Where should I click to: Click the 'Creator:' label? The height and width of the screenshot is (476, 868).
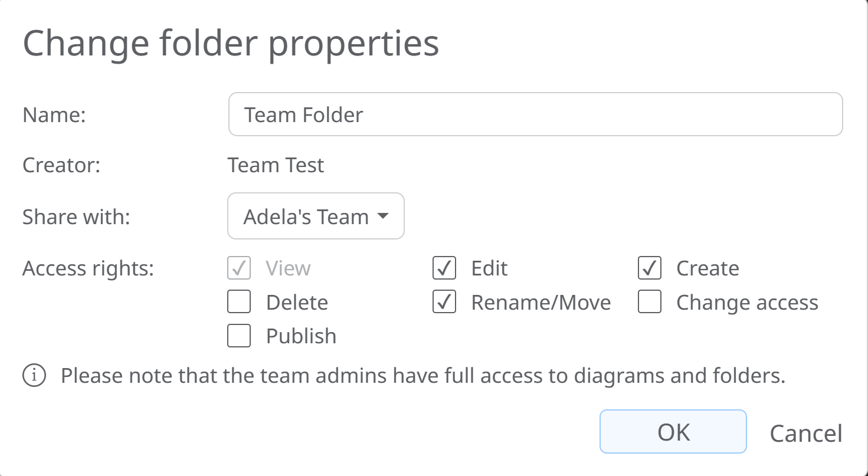tap(61, 165)
